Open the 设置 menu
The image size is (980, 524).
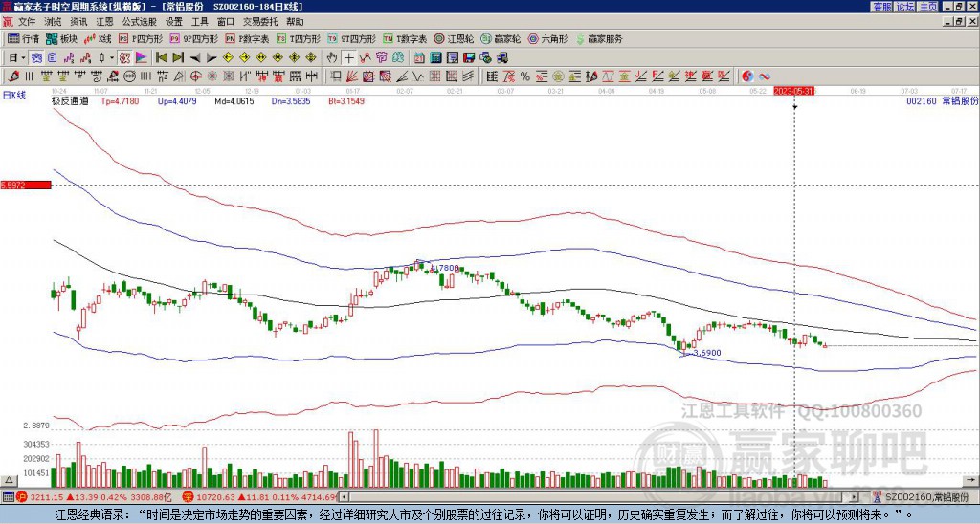(174, 22)
